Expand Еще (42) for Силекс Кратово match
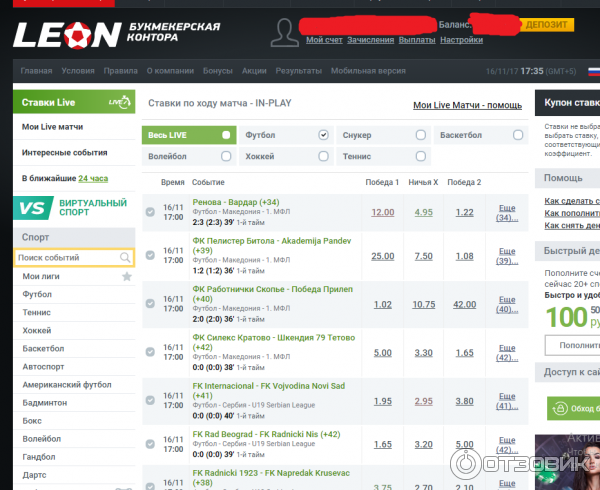 (507, 352)
